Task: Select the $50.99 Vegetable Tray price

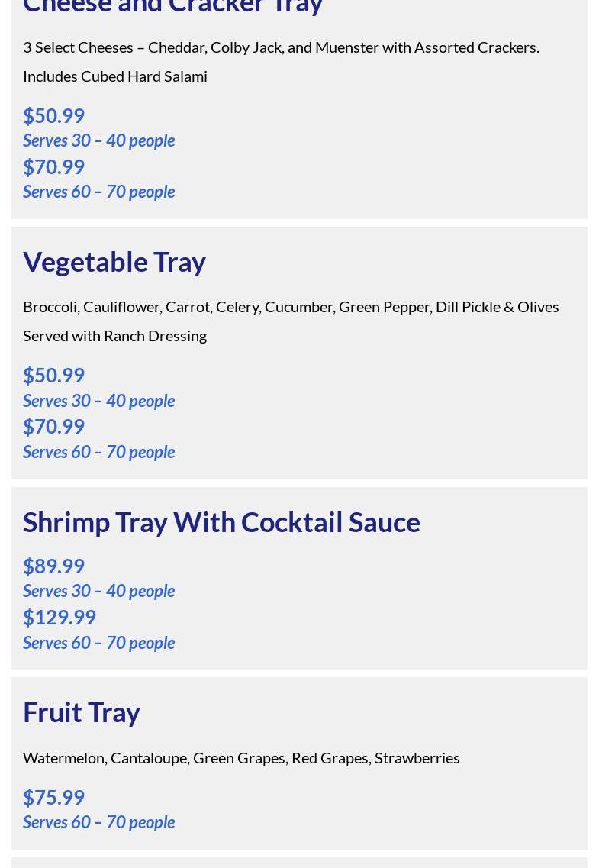Action: point(53,375)
